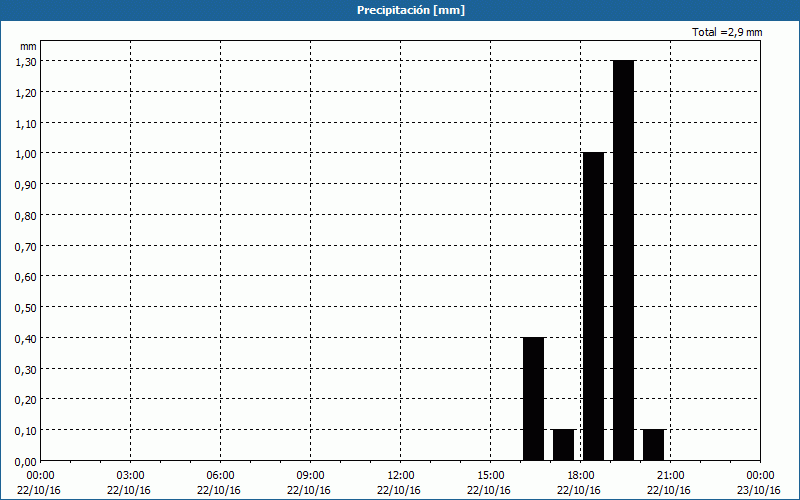Image resolution: width=800 pixels, height=500 pixels.
Task: Click the 0,90 y-axis label
Action: [26, 184]
